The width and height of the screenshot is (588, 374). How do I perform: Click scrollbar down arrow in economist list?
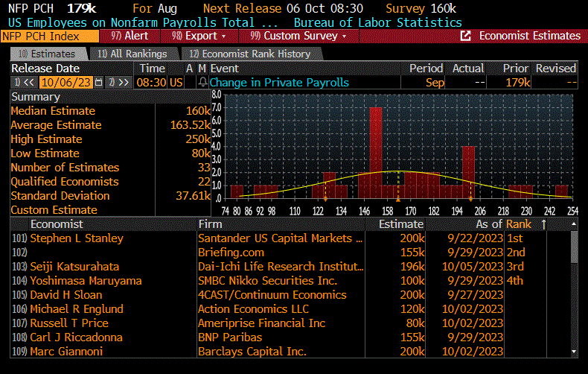click(x=574, y=352)
